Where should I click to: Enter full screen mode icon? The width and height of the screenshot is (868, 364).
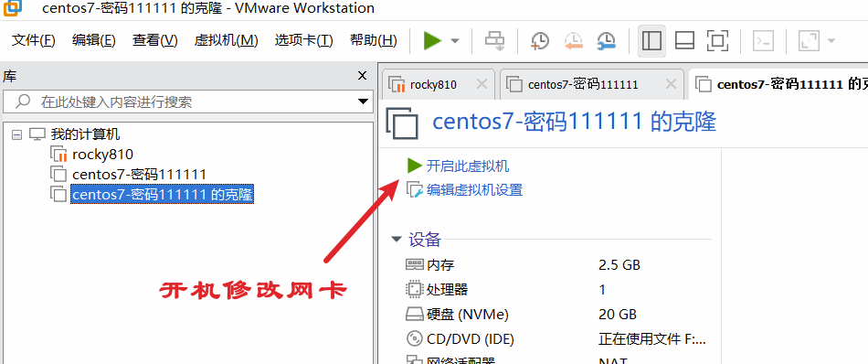click(x=718, y=40)
